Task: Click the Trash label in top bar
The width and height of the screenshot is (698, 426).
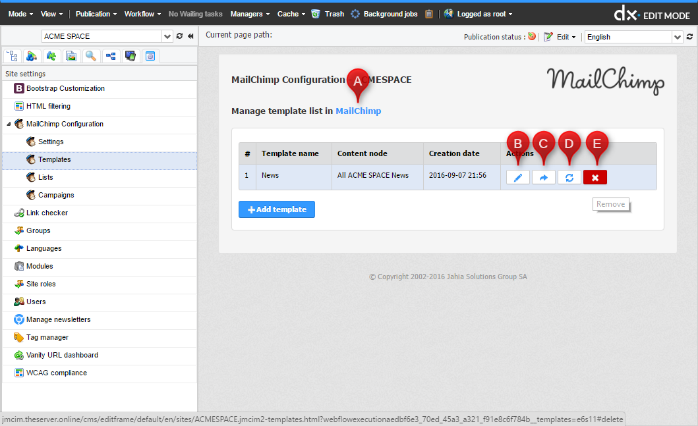Action: pyautogui.click(x=334, y=14)
